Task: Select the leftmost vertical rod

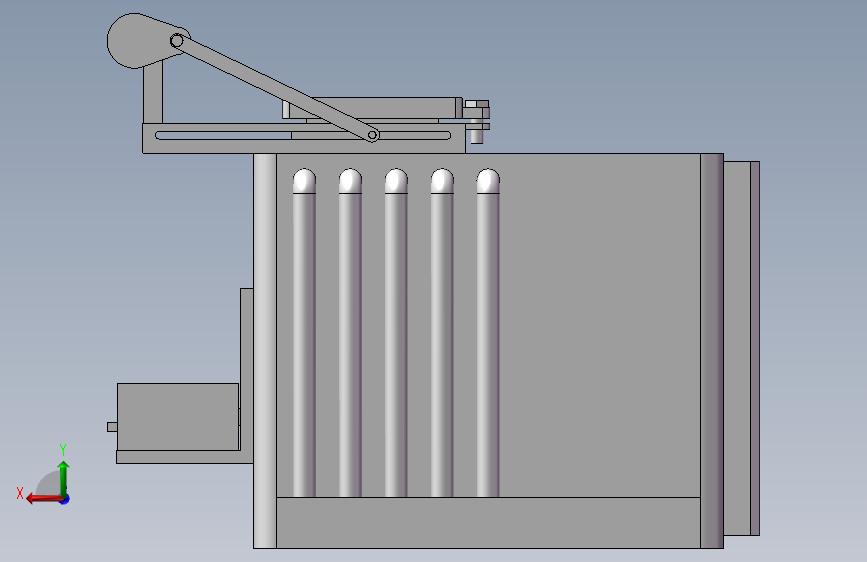Action: point(304,333)
